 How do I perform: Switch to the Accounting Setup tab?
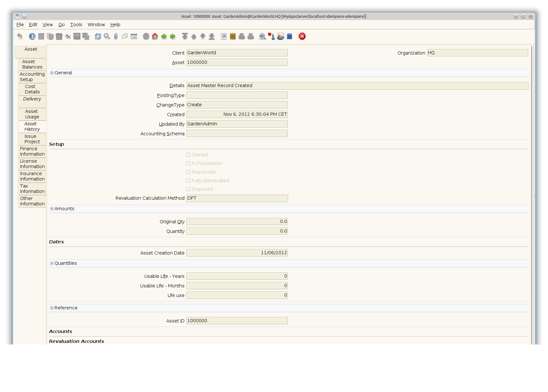[x=32, y=77]
